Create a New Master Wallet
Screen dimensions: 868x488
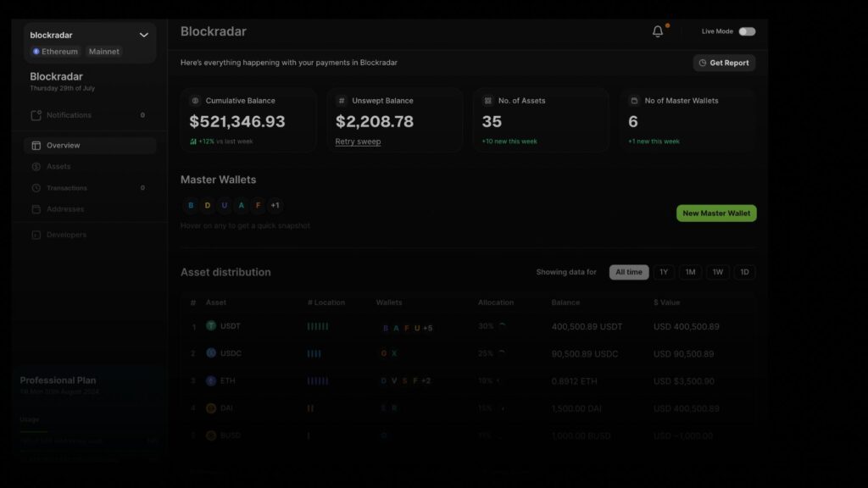[x=716, y=213]
